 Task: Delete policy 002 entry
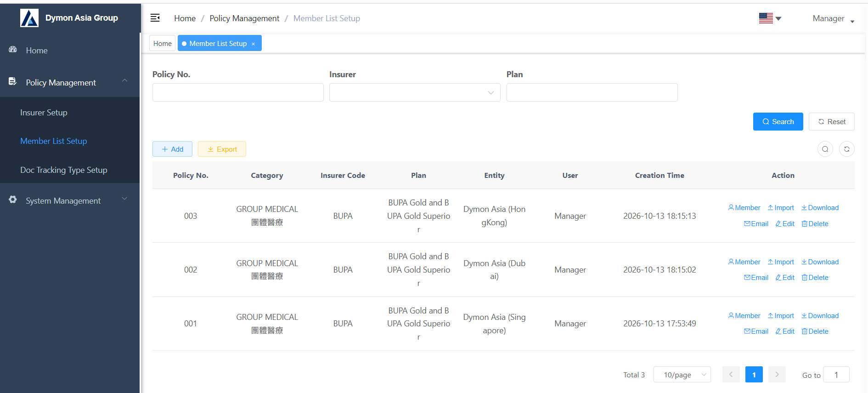click(815, 278)
